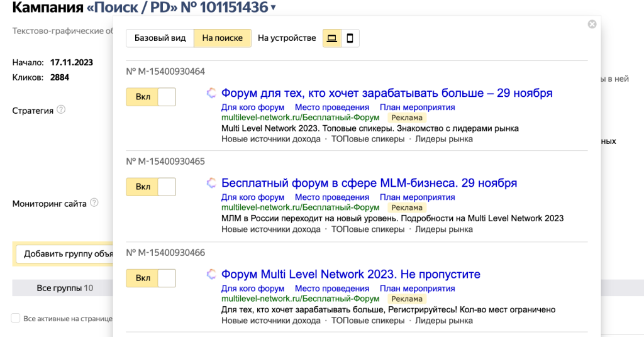644x337 pixels.
Task: Click Реклама label in first ad
Action: coord(407,118)
